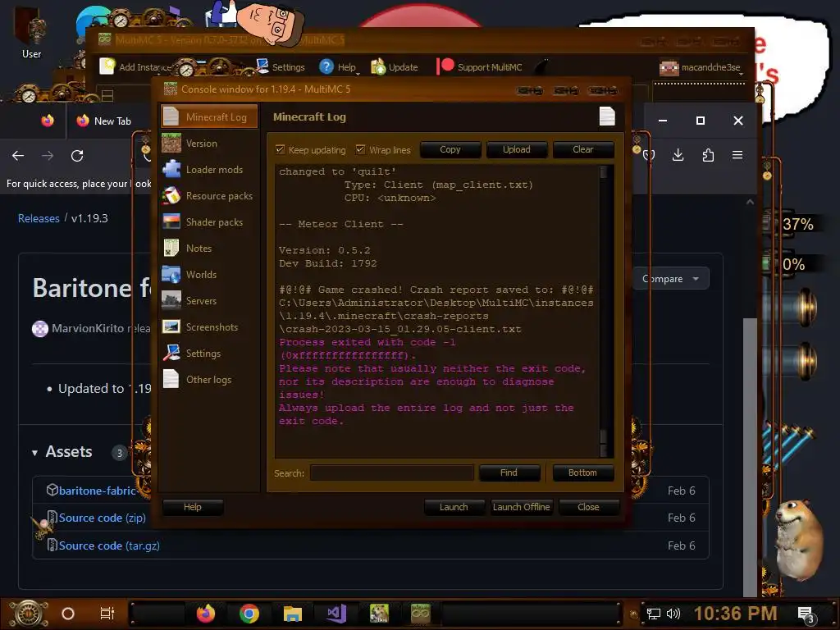Click Cortana circle on taskbar
Screen dimensions: 840x630
pos(68,614)
